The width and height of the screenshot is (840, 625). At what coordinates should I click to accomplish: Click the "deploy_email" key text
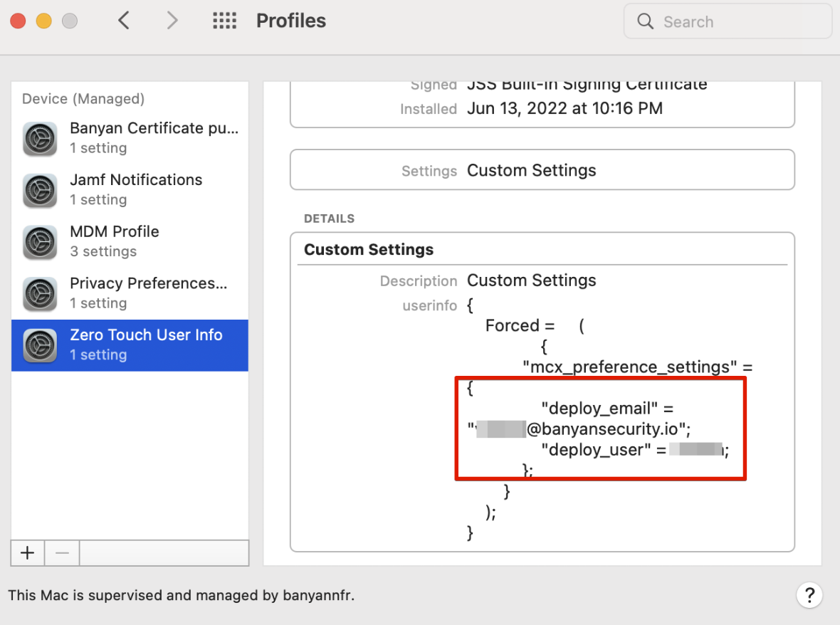pos(599,408)
